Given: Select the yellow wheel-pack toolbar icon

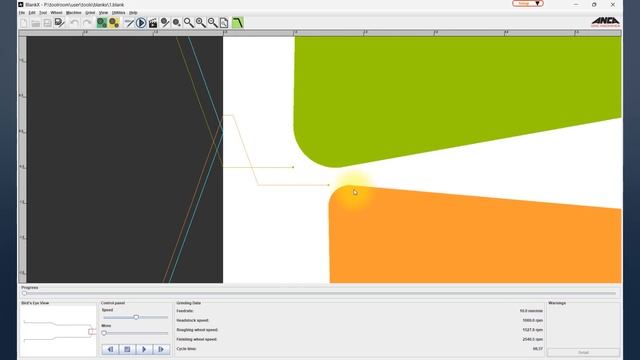Looking at the screenshot, I should 114,23.
